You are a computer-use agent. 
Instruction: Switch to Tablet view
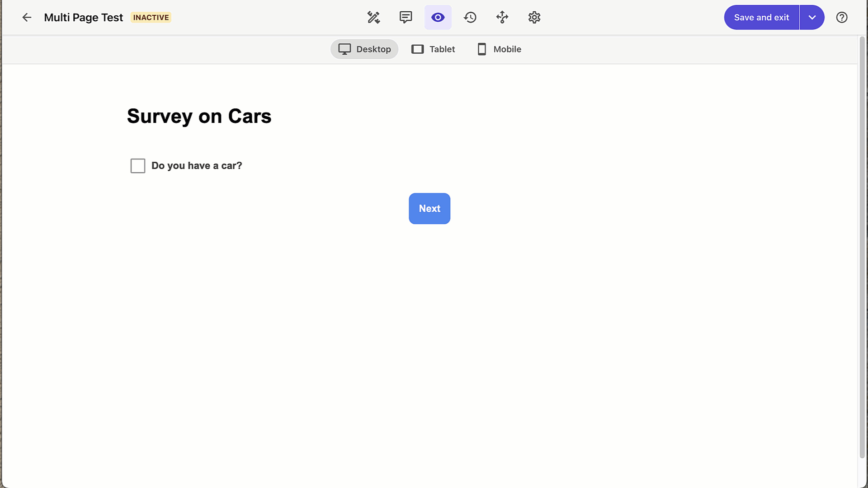coord(434,49)
